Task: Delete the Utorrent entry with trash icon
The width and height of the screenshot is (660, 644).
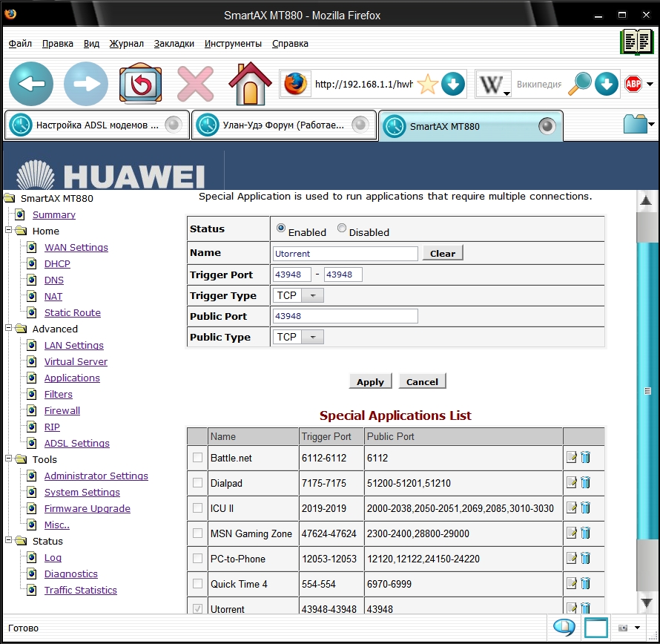Action: coord(585,608)
